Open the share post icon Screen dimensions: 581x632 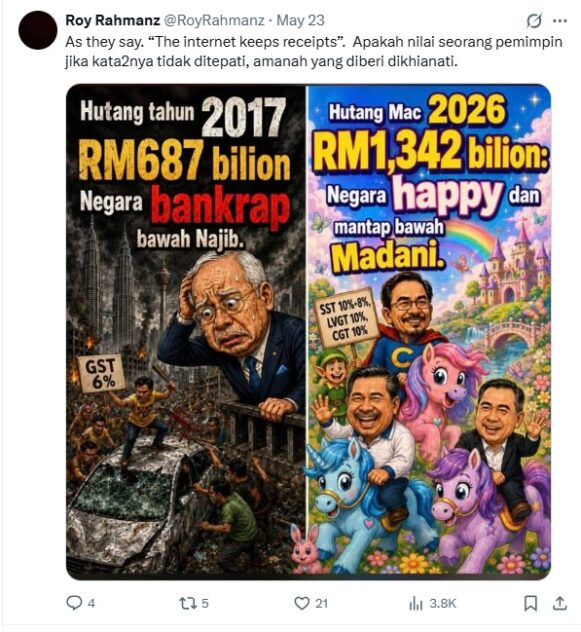pyautogui.click(x=560, y=603)
